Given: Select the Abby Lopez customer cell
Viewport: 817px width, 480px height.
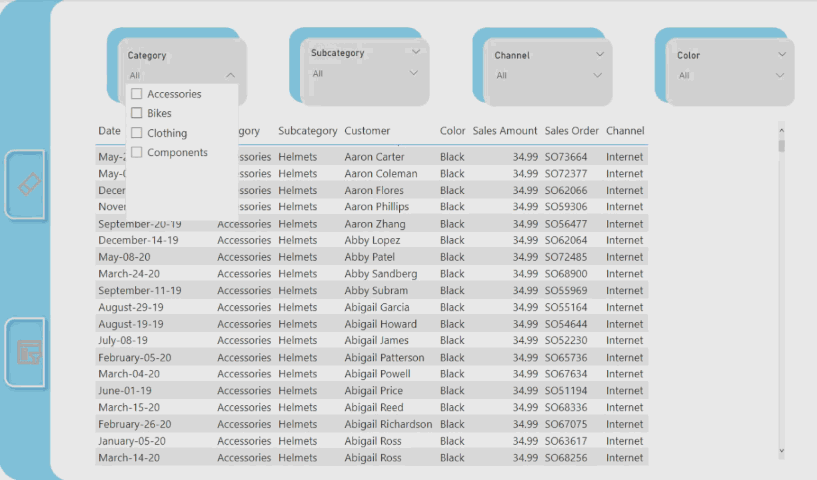Looking at the screenshot, I should 370,240.
